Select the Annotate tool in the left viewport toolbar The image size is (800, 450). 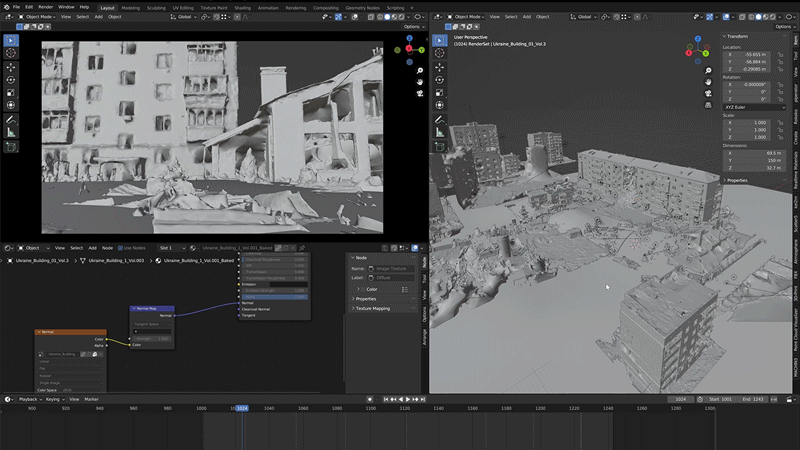(11, 120)
